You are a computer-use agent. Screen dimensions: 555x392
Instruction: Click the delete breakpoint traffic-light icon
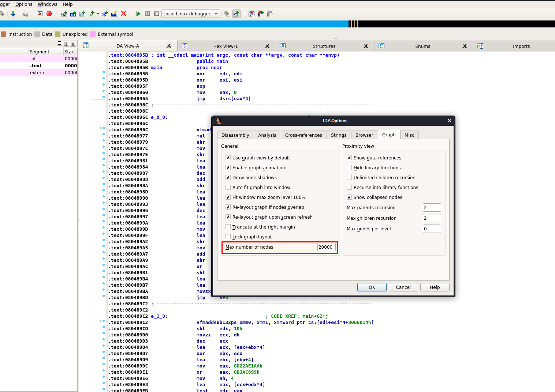coord(270,14)
